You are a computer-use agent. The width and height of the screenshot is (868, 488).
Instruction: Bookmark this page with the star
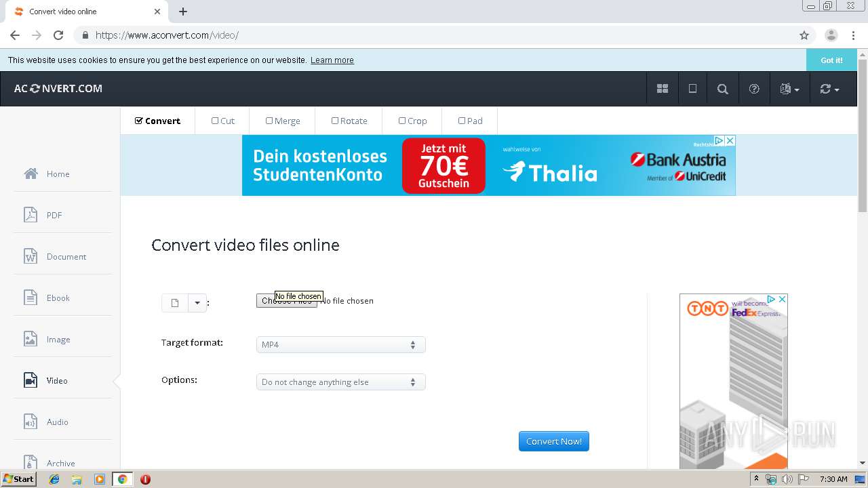pos(804,35)
